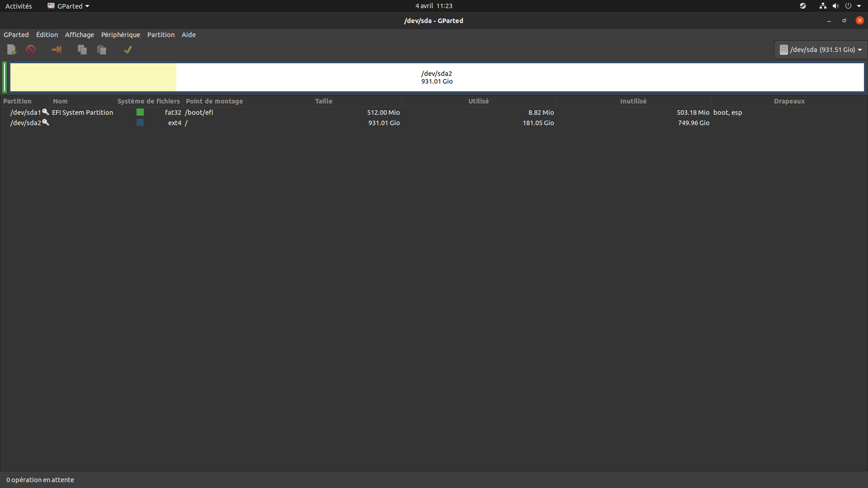Click the Point de montage column header
This screenshot has height=488, width=868.
pos(215,101)
